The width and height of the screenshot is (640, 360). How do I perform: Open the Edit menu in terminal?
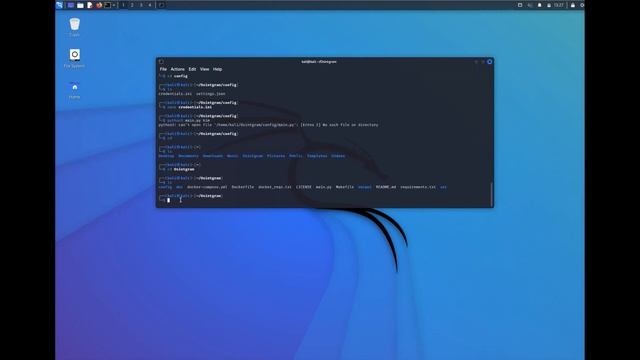point(192,69)
